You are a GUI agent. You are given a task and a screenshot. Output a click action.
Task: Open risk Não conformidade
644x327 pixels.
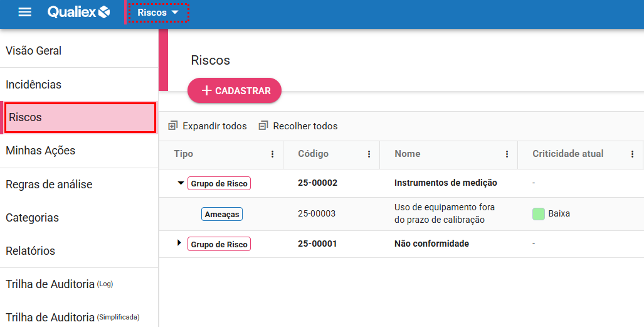click(x=431, y=244)
